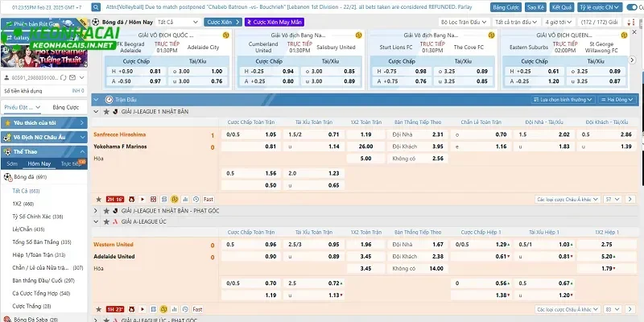Viewport: 644px width, 322px height.
Task: Switch to the Bảng Cược tab
Action: coord(65,107)
